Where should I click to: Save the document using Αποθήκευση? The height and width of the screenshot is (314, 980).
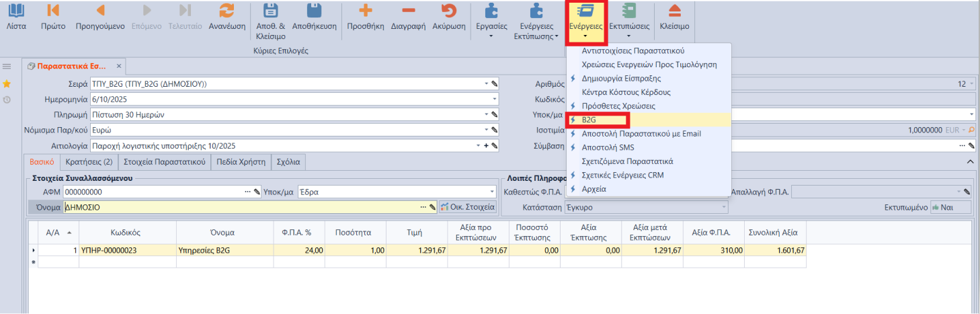tap(314, 12)
